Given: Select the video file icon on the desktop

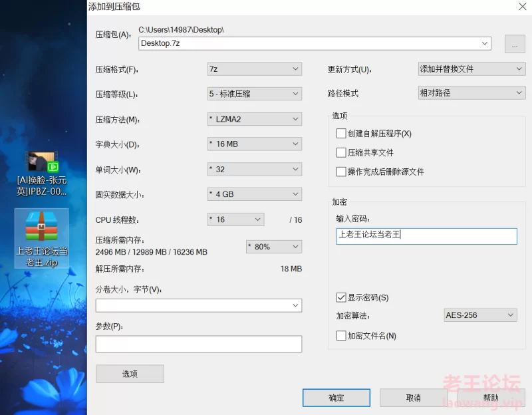Looking at the screenshot, I should pyautogui.click(x=42, y=162).
